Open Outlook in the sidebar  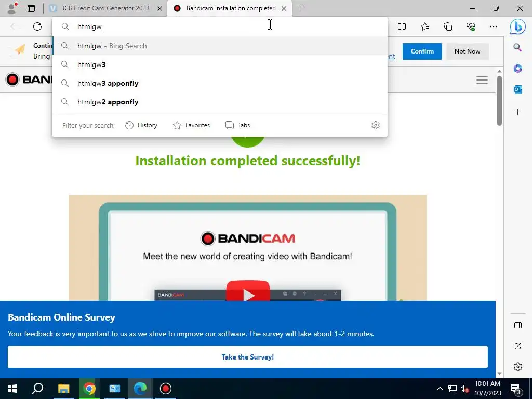pos(517,89)
